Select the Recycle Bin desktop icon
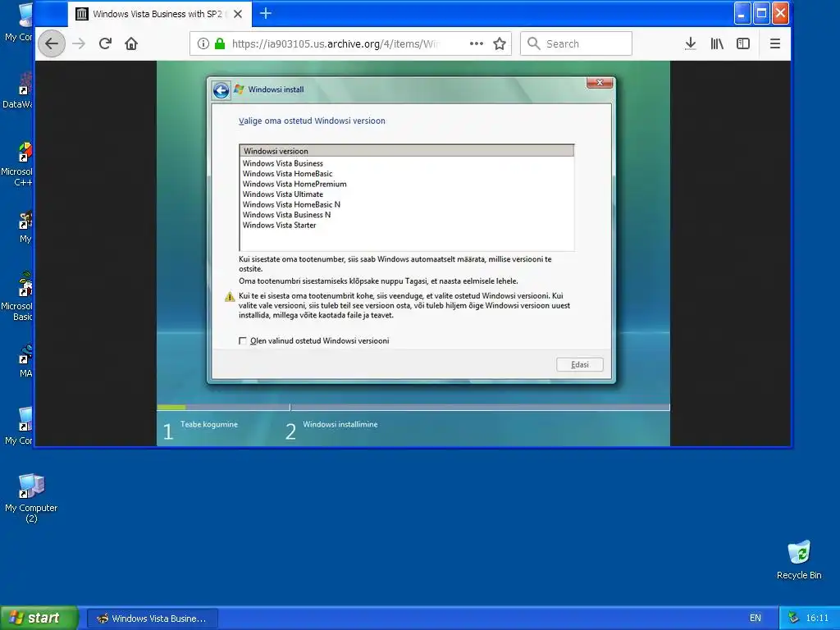 pyautogui.click(x=799, y=560)
